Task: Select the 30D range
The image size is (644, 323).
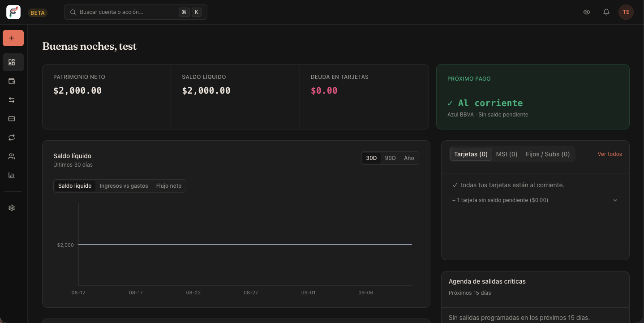Action: coord(371,158)
